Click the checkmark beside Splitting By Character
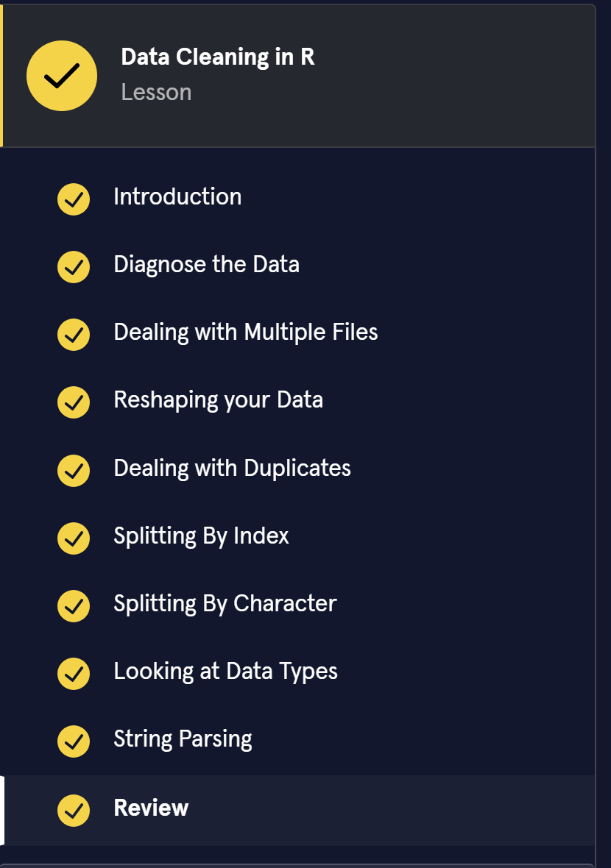 point(74,605)
